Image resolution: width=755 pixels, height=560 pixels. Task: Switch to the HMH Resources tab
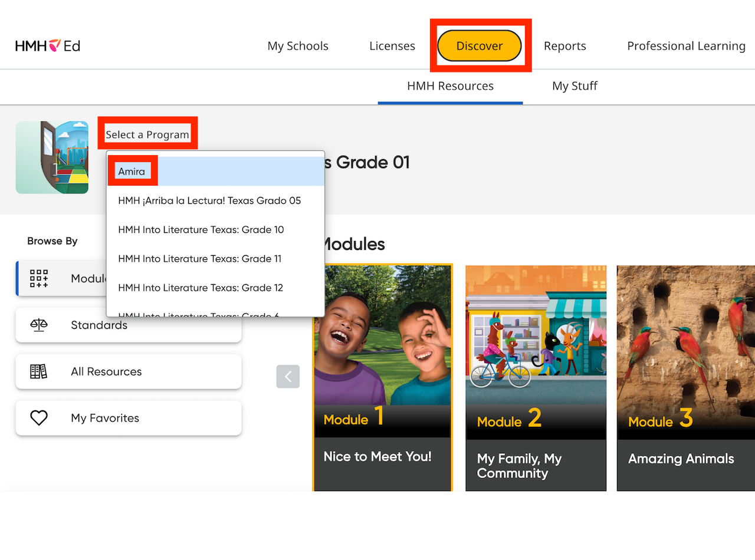point(450,85)
